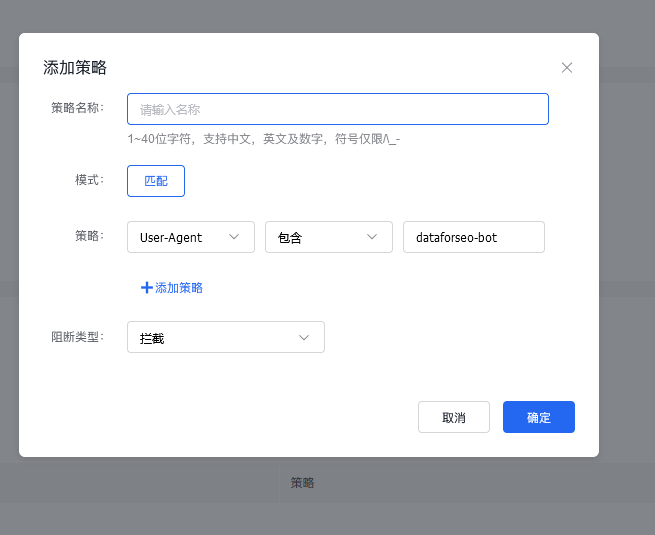Edit the dataforseo-bot value field
Image resolution: width=655 pixels, height=535 pixels.
(474, 237)
